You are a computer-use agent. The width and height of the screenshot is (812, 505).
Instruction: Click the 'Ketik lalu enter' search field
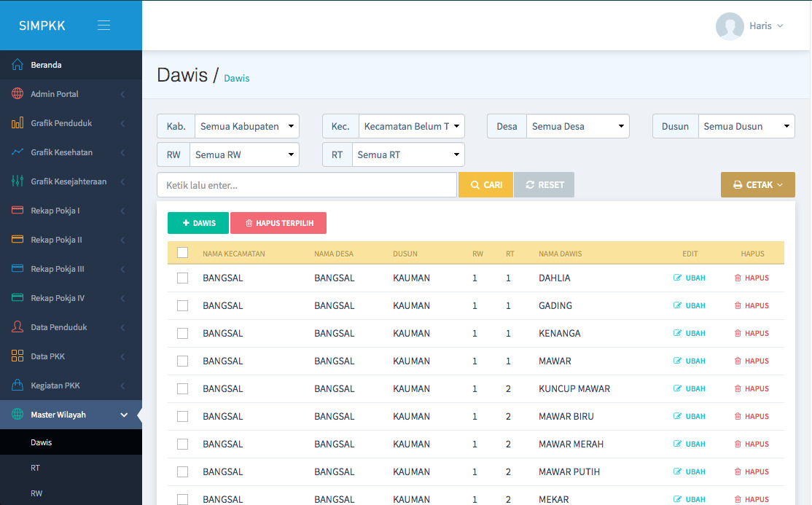coord(306,185)
